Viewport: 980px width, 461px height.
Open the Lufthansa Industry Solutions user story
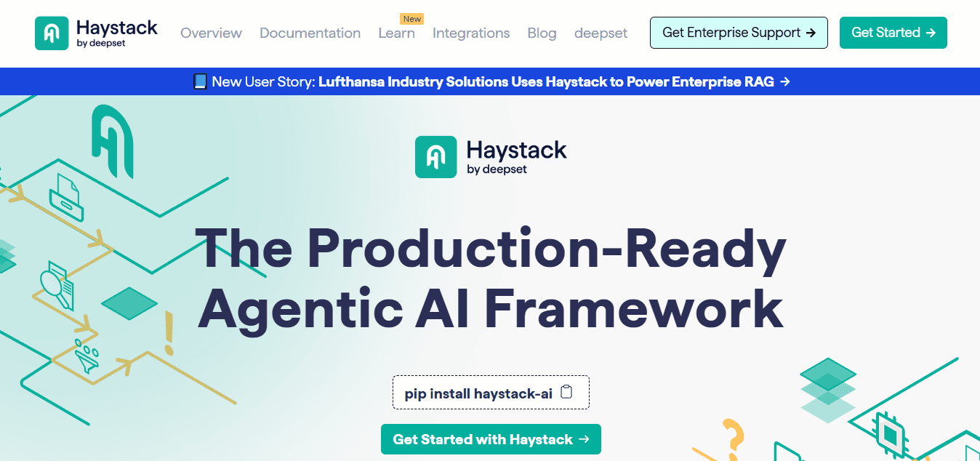click(545, 81)
